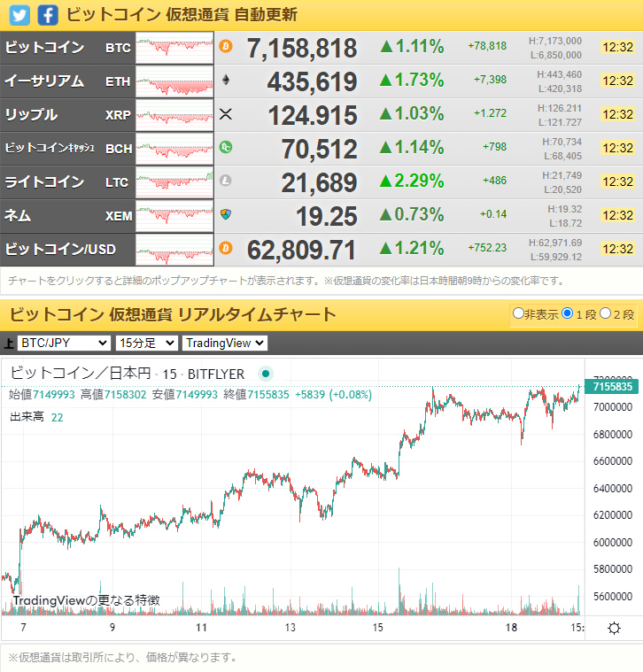
Task: Click the Facebook share icon
Action: (x=49, y=15)
